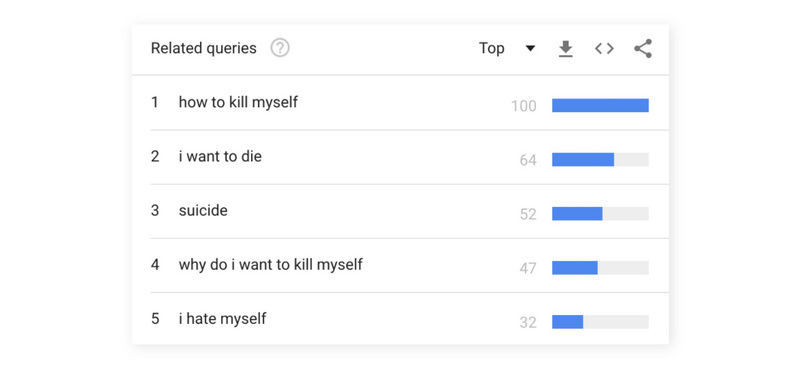Viewport: 800px width, 369px height.
Task: Open the rank 1 related query link
Action: pyautogui.click(x=238, y=103)
